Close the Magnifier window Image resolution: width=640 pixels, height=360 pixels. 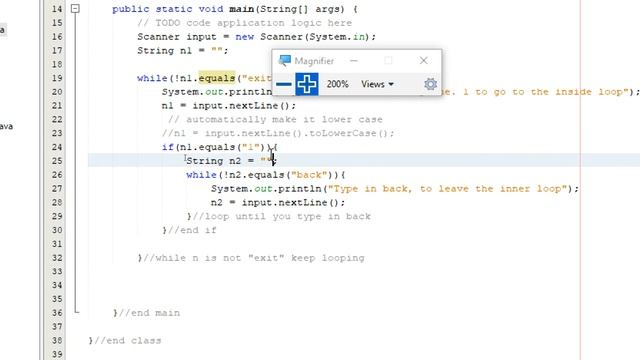point(423,61)
